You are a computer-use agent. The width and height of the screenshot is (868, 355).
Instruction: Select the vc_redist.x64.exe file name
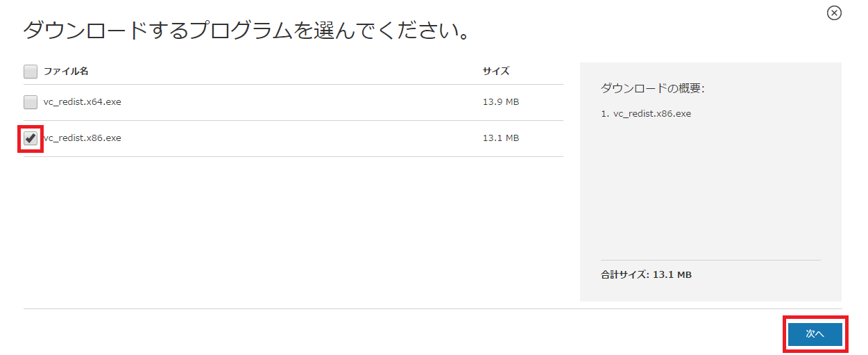point(82,101)
